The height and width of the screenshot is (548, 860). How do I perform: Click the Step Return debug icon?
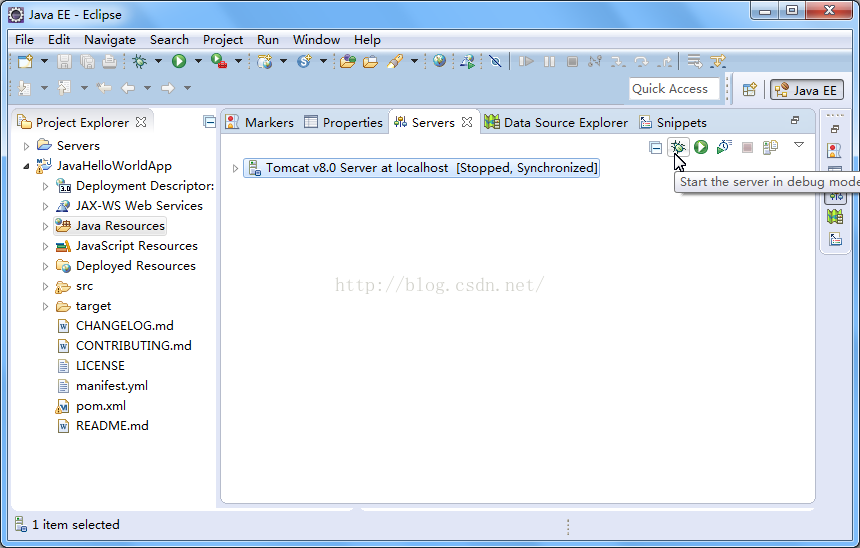point(664,61)
